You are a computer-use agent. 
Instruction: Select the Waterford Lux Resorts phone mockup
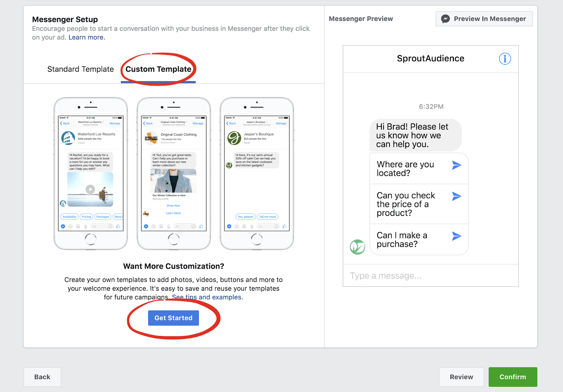[91, 174]
